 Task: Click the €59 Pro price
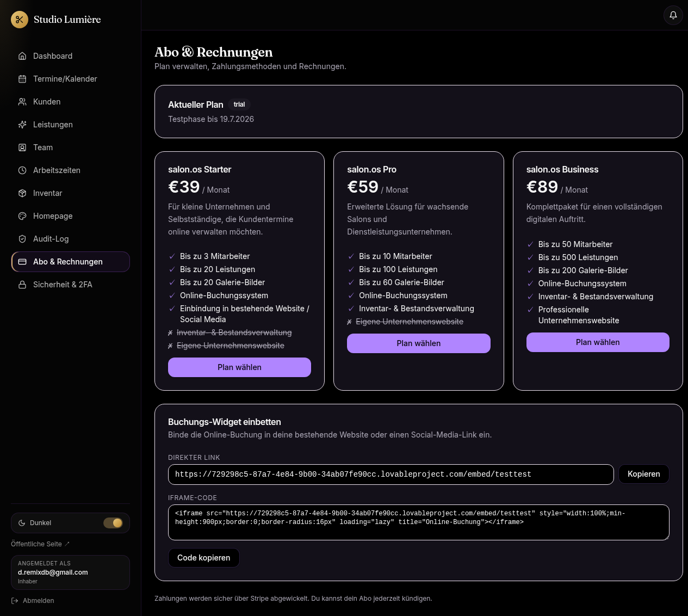[x=363, y=187]
